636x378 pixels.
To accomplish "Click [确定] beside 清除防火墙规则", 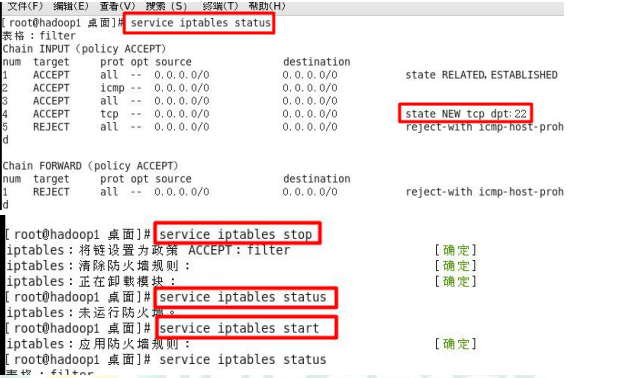I will click(456, 266).
